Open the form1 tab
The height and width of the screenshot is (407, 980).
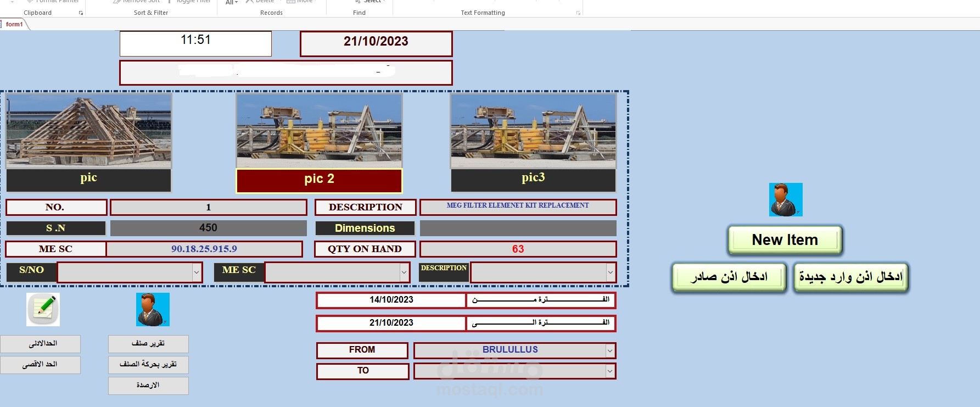tap(14, 24)
